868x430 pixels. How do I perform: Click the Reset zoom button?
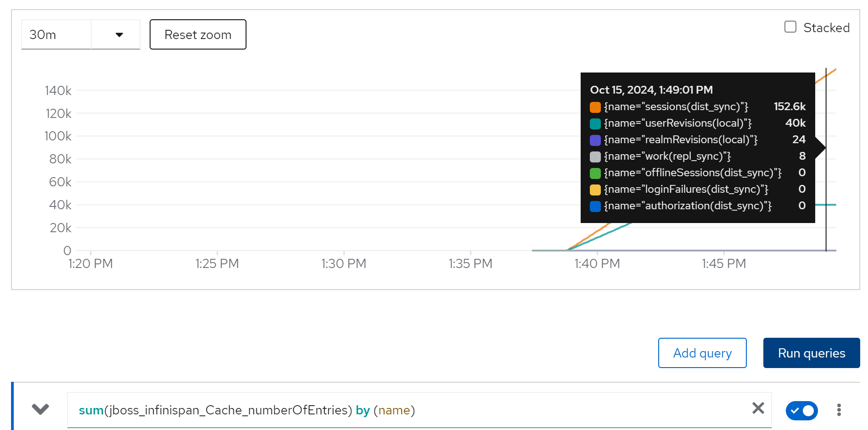tap(198, 35)
